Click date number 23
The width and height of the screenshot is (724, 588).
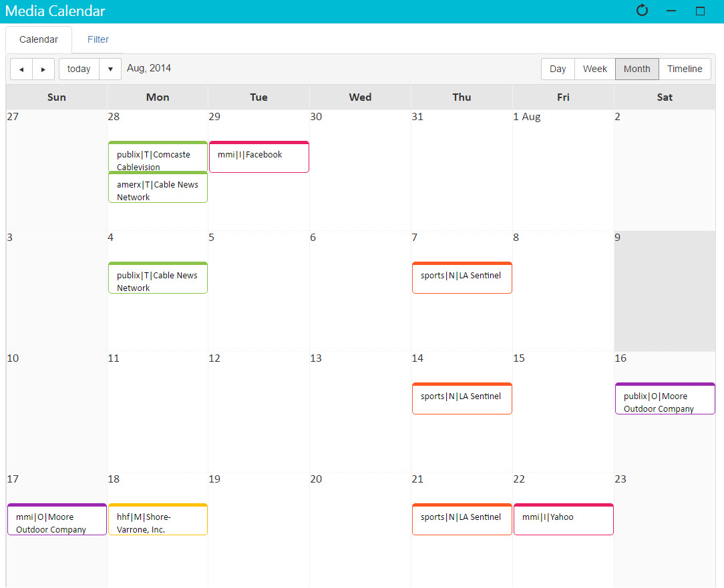coord(620,479)
